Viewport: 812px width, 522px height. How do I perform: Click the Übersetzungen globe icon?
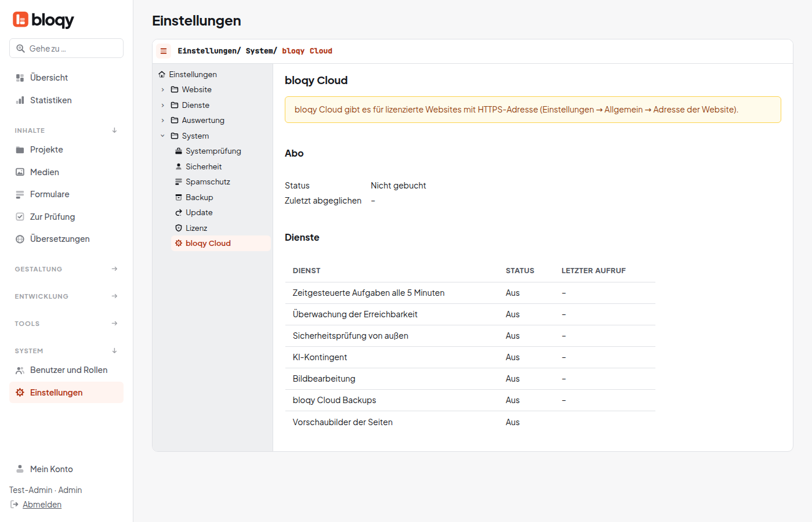pos(20,239)
